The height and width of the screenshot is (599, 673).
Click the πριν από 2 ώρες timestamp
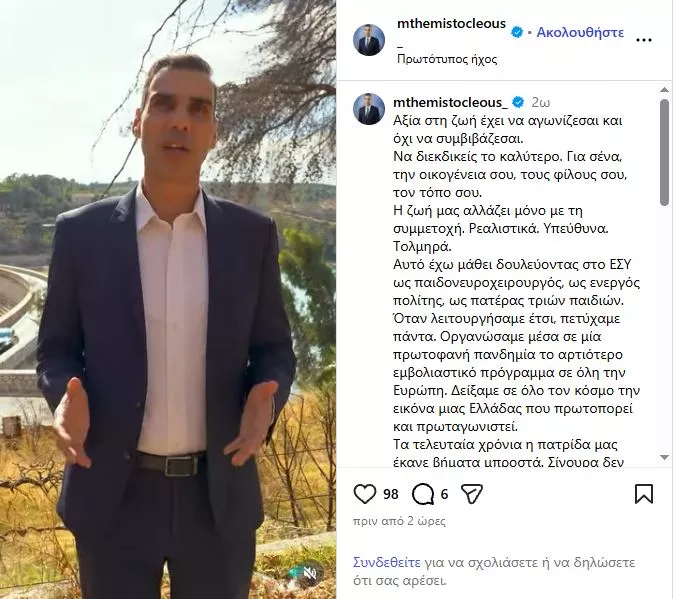(399, 521)
